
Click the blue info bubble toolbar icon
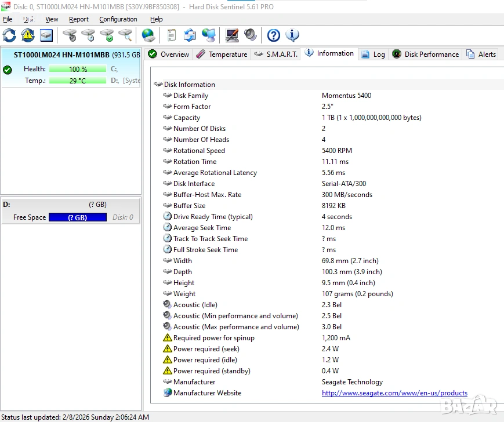(x=292, y=35)
